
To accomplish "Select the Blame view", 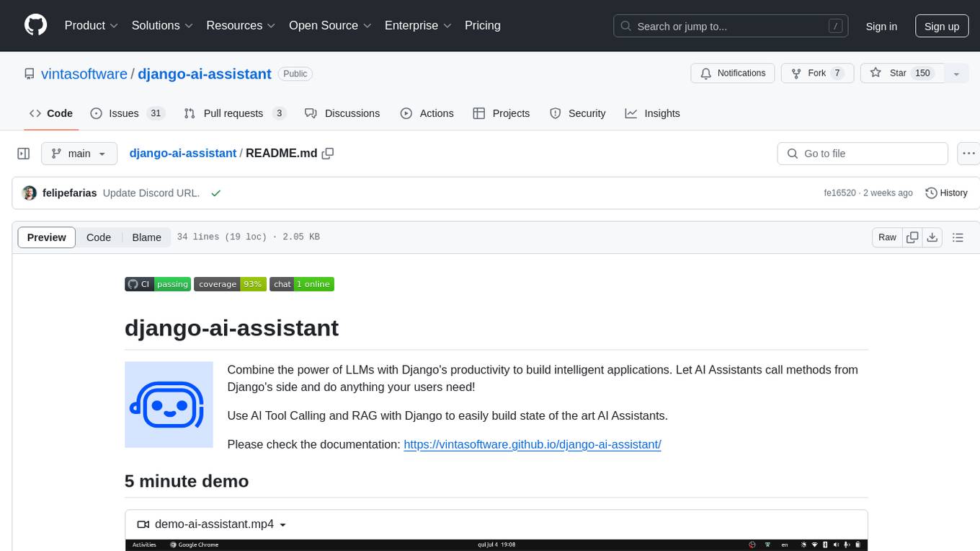I will click(x=146, y=237).
